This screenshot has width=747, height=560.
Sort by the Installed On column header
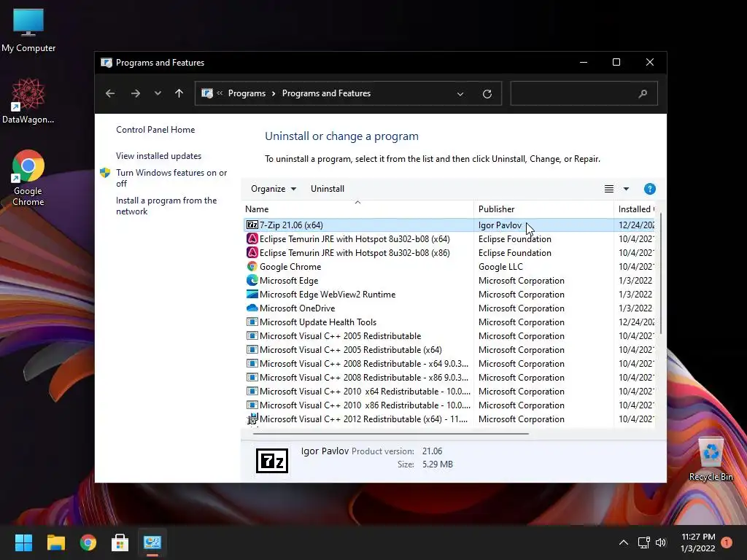[635, 209]
